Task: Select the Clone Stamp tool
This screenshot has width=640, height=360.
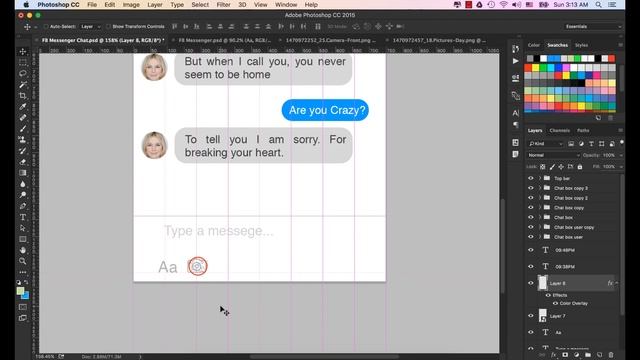Action: coord(23,140)
